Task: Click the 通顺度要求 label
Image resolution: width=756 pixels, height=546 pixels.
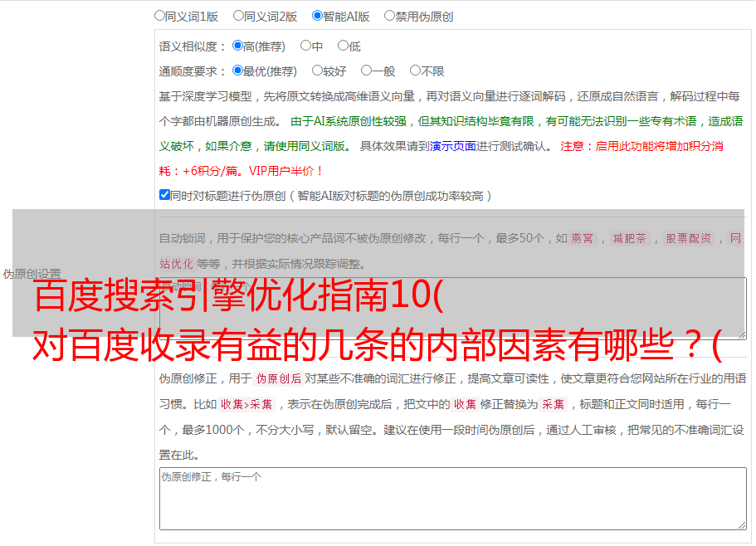Action: coord(193,71)
